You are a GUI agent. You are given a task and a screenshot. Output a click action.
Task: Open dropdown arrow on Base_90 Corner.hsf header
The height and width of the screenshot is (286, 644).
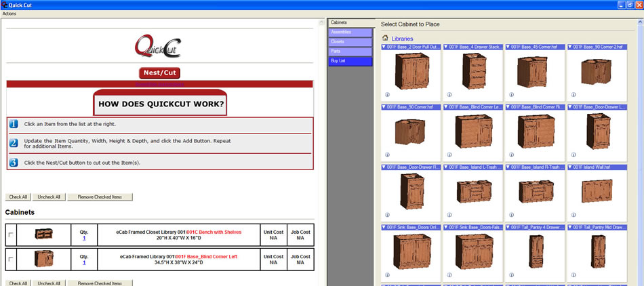(384, 107)
